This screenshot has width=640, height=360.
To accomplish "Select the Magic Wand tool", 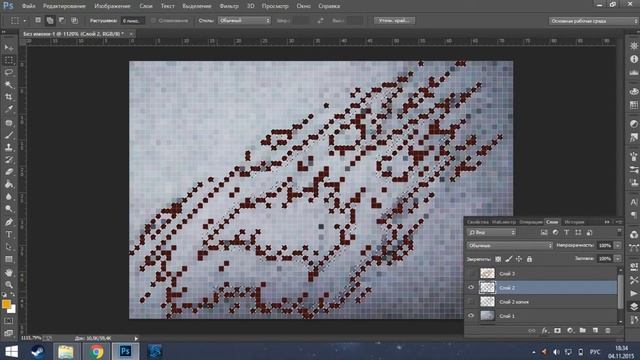I will (x=9, y=84).
